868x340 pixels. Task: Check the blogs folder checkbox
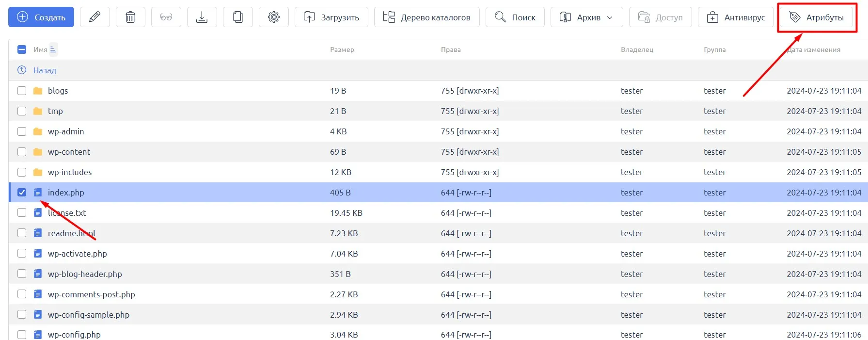point(22,91)
